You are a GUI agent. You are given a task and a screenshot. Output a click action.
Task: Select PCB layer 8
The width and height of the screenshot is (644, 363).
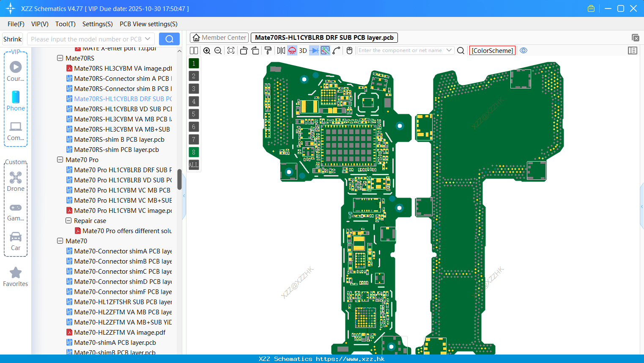point(194,152)
